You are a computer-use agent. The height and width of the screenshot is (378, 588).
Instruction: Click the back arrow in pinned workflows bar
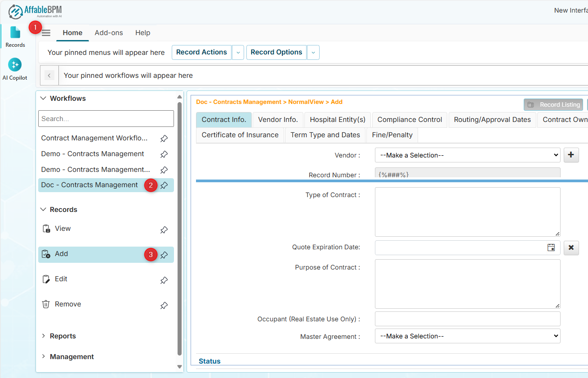pyautogui.click(x=49, y=76)
